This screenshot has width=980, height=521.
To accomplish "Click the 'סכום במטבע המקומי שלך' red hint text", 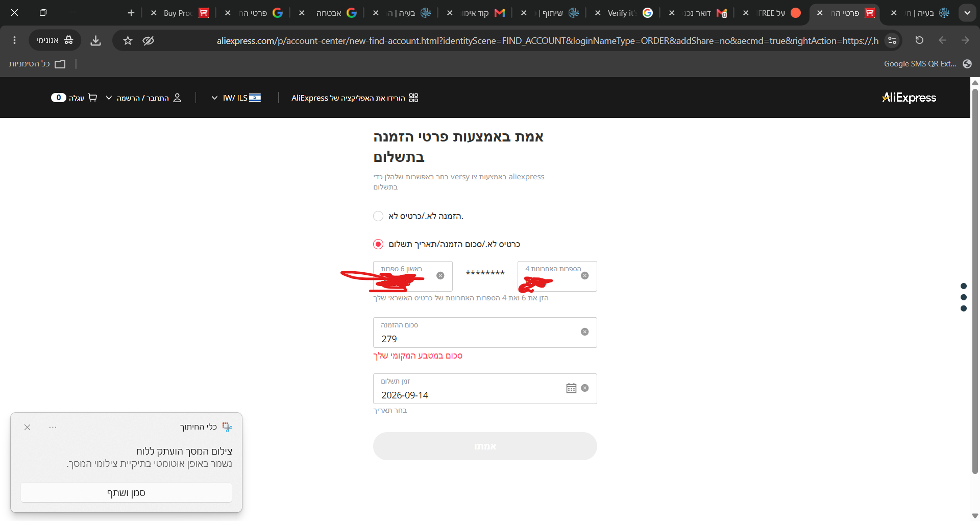I will coord(418,356).
